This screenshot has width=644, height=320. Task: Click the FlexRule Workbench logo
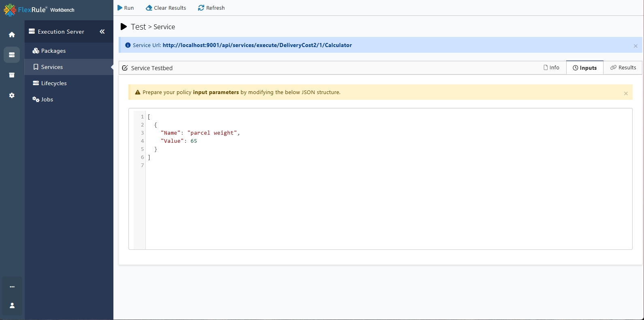pyautogui.click(x=39, y=10)
